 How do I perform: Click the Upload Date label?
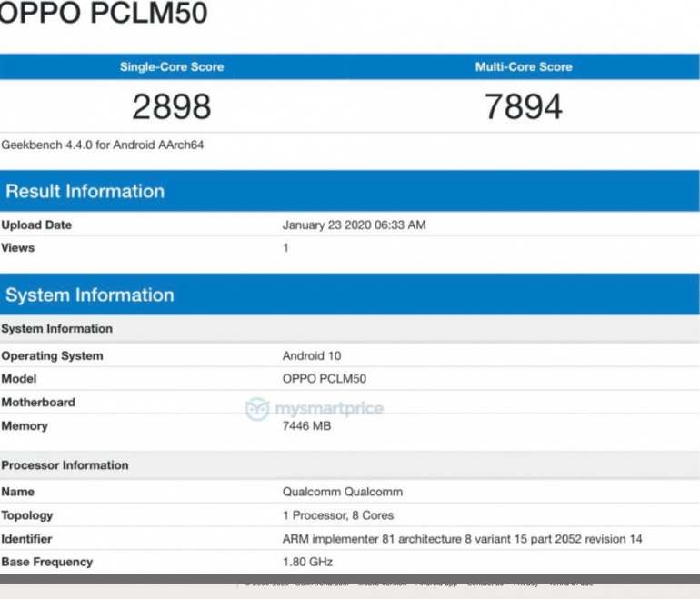pos(36,225)
